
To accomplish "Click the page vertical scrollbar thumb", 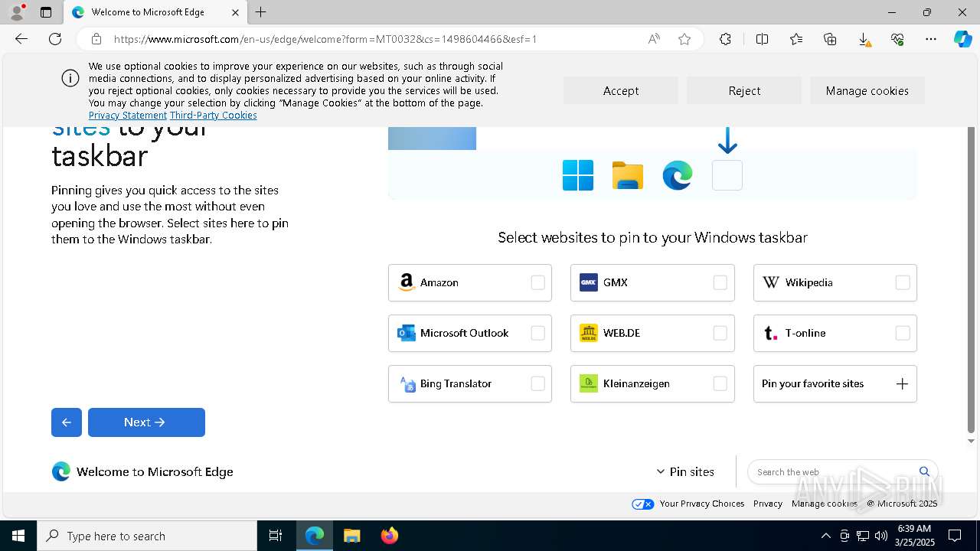I will click(971, 280).
